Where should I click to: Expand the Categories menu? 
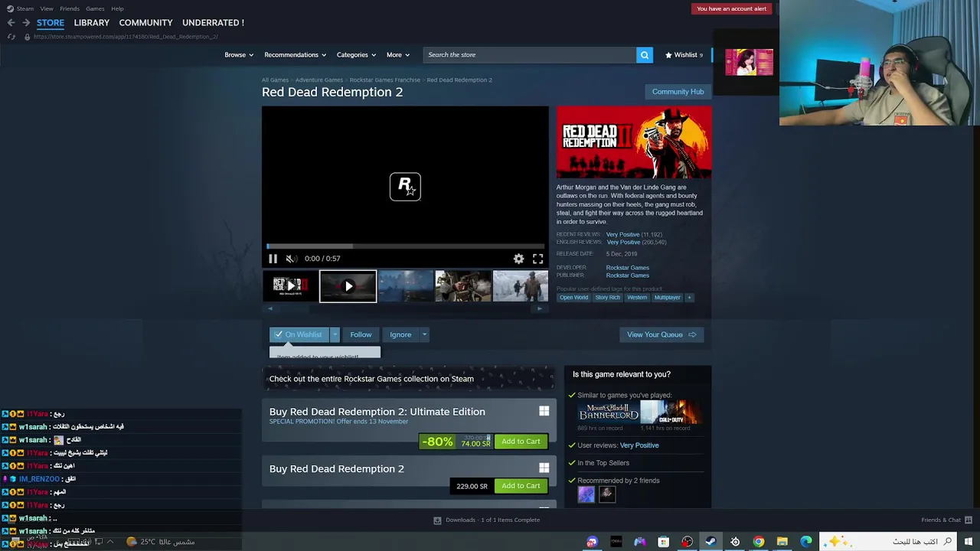click(356, 55)
